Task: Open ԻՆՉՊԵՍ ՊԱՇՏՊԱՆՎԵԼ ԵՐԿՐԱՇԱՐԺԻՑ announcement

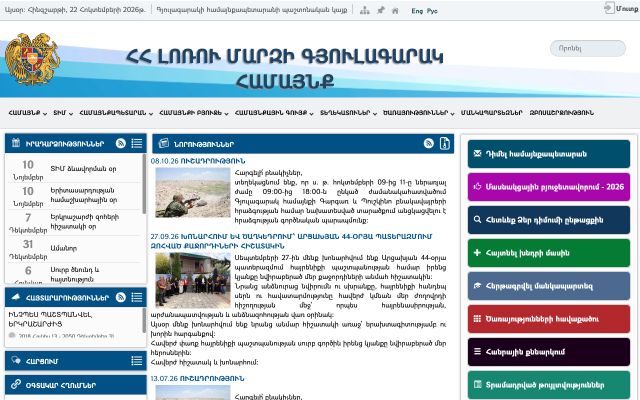Action: [x=50, y=319]
